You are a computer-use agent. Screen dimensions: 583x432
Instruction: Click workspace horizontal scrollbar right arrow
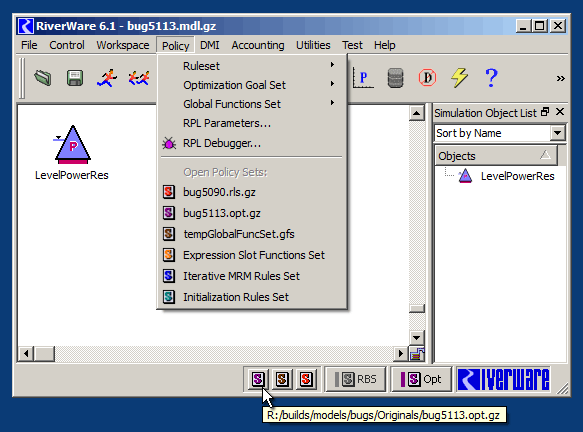(401, 354)
